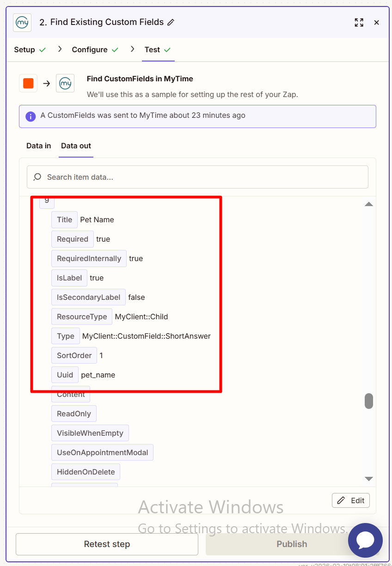
Task: Select the ResourceType field label
Action: [82, 316]
